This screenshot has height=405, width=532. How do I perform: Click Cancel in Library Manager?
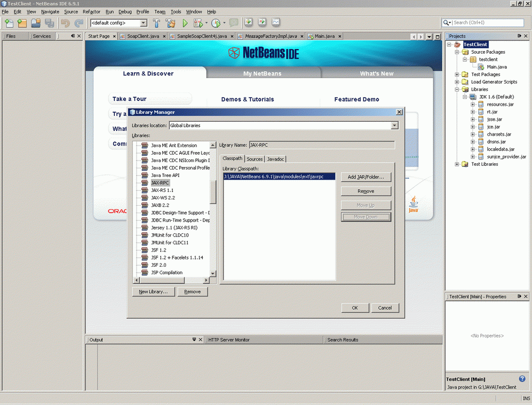pyautogui.click(x=385, y=308)
